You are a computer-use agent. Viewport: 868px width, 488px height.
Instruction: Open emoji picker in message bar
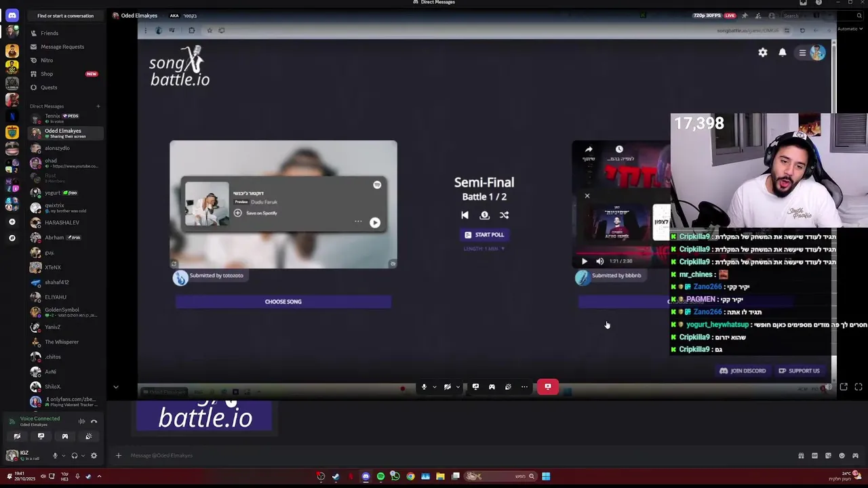842,455
